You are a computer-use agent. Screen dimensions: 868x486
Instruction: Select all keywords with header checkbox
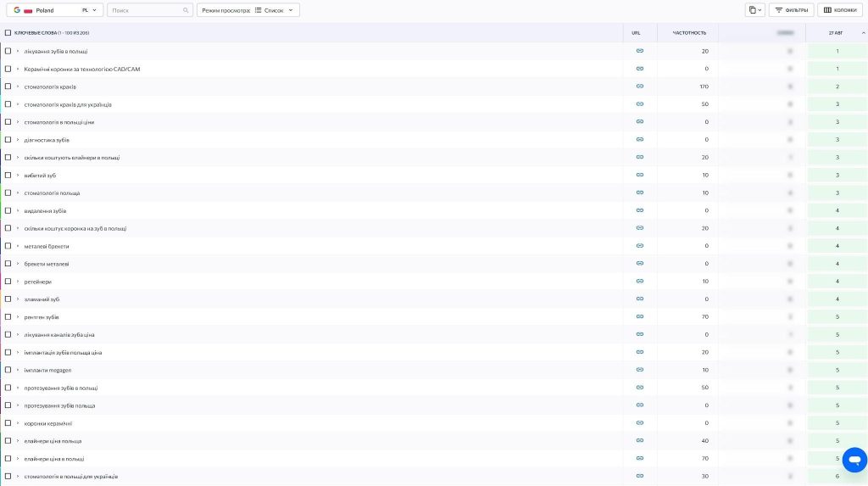coord(8,33)
